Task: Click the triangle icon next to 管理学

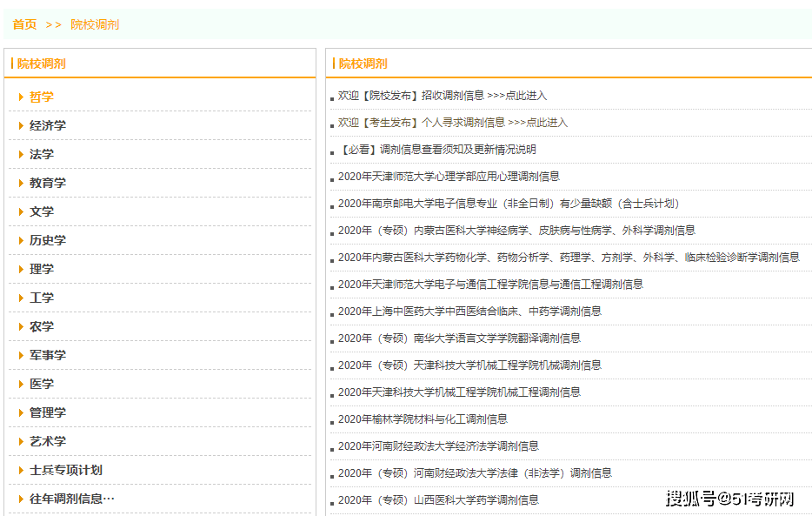Action: 21,412
